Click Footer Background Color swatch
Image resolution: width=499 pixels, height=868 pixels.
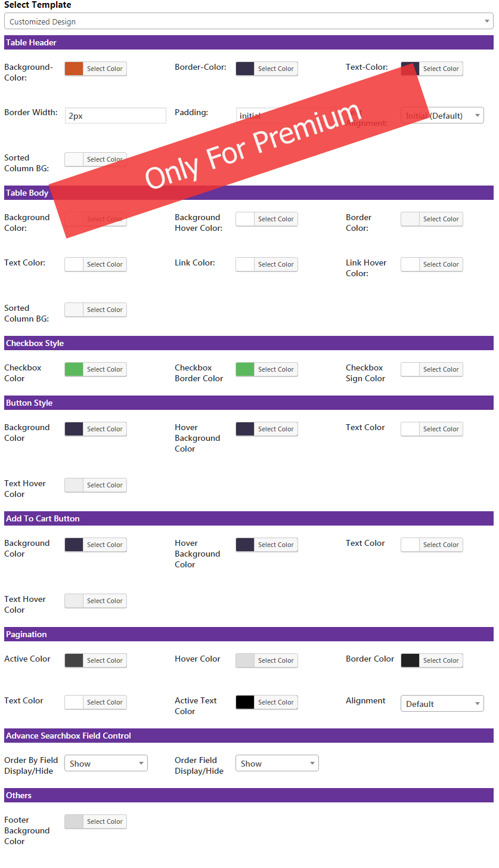point(74,821)
